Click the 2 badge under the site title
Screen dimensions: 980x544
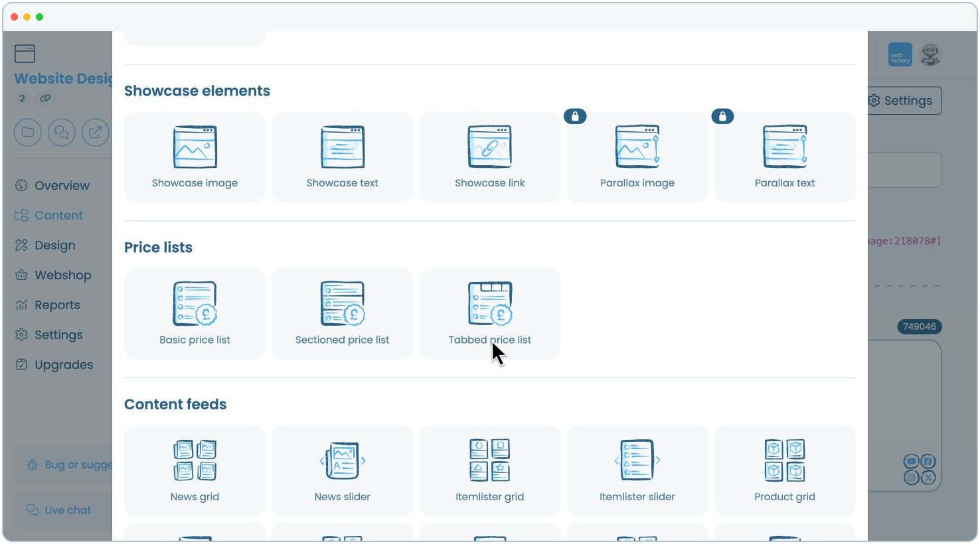click(23, 98)
